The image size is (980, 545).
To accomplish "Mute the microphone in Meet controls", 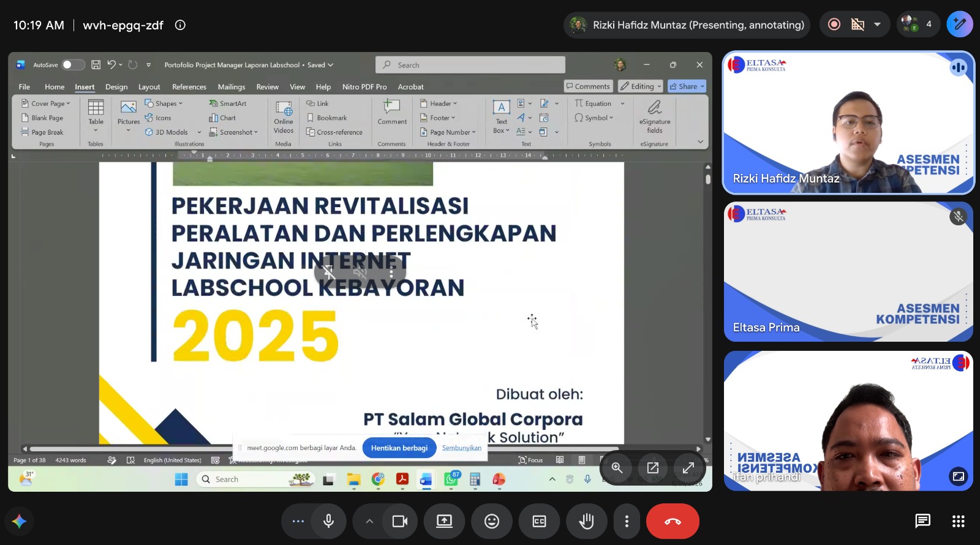I will (329, 521).
